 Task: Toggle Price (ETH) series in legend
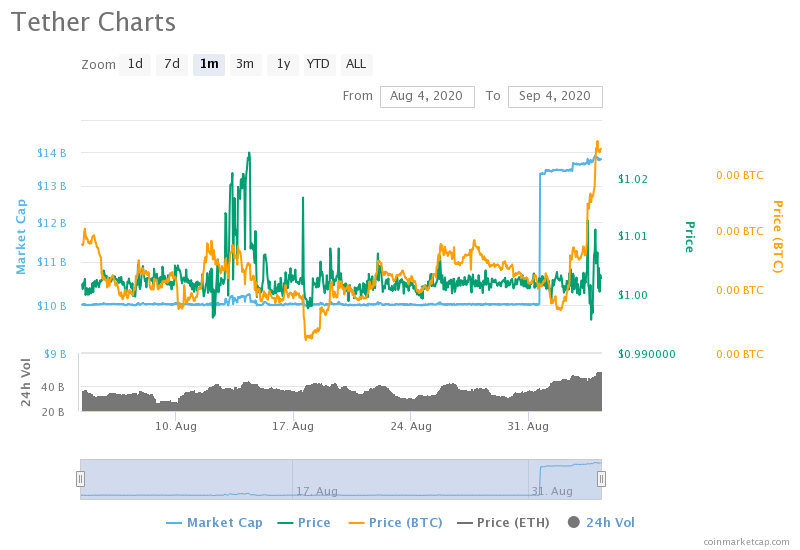pos(503,522)
